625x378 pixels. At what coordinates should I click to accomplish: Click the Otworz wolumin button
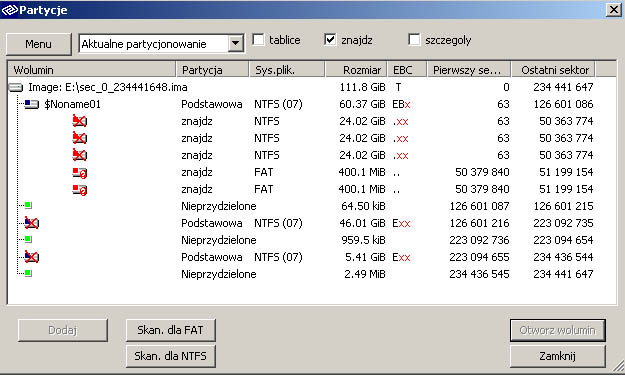click(x=558, y=330)
